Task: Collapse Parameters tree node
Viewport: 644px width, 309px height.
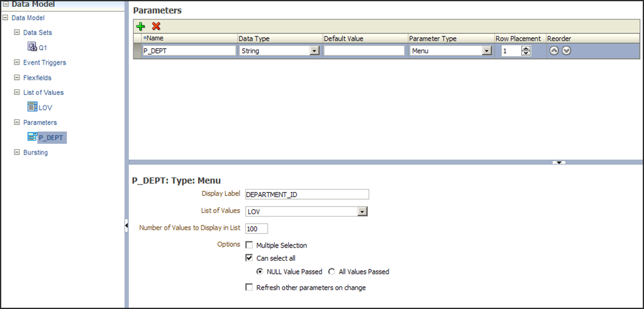Action: [17, 122]
